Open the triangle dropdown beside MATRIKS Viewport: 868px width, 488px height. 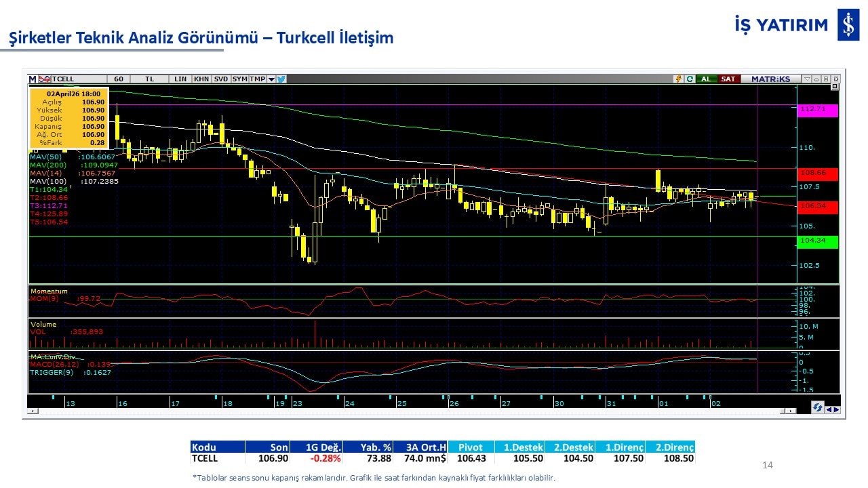[806, 79]
